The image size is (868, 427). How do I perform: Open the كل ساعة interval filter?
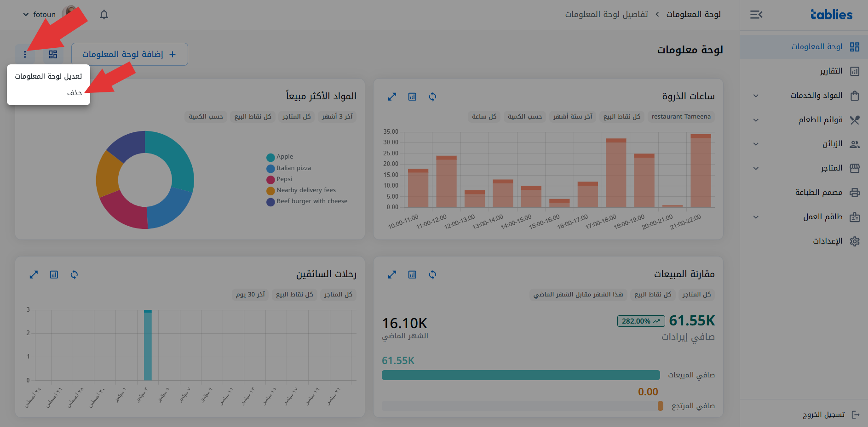tap(484, 117)
